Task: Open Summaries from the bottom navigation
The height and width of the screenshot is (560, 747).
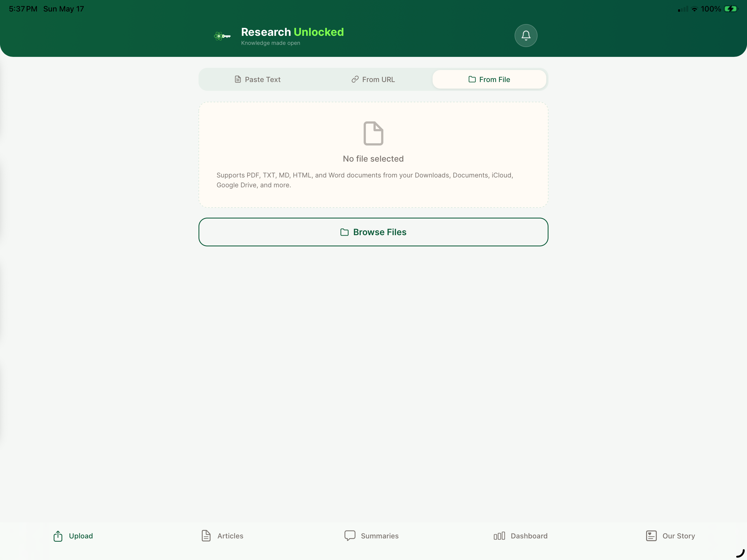Action: (372, 536)
